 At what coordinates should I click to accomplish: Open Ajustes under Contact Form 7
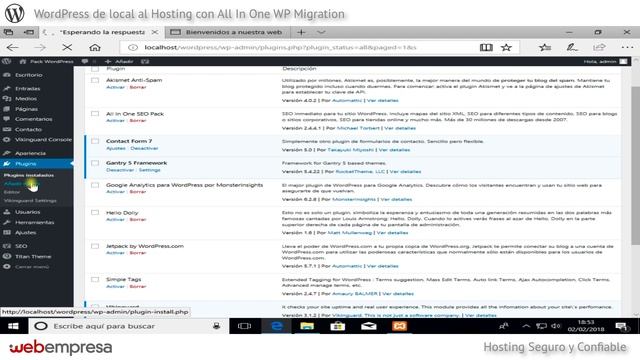pos(116,148)
